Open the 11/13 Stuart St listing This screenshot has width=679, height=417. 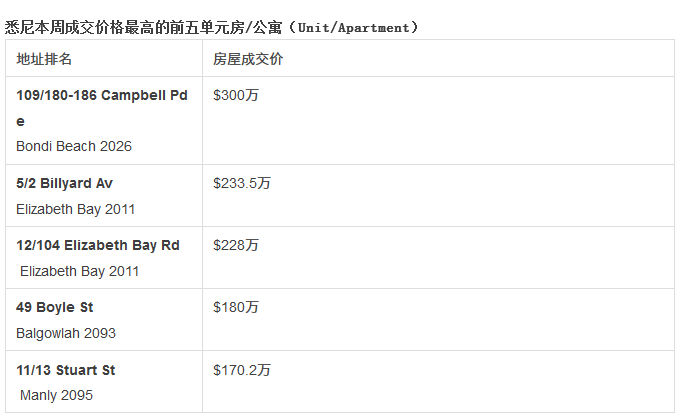click(x=66, y=370)
